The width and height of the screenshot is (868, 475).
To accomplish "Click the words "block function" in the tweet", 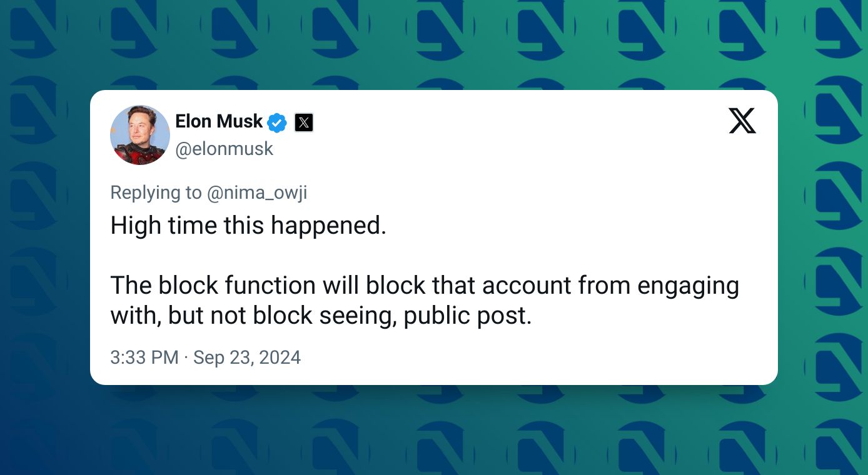I will [237, 285].
